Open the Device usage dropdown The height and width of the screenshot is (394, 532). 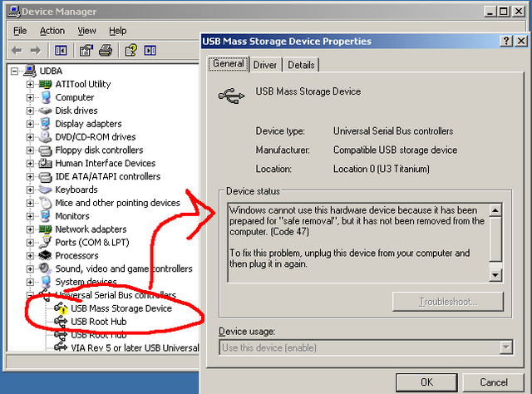pyautogui.click(x=506, y=347)
